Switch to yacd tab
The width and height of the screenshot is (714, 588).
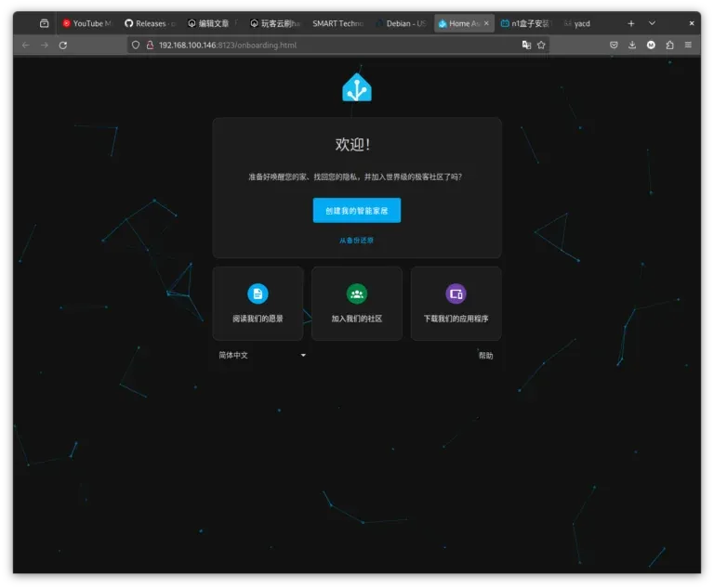pos(581,23)
